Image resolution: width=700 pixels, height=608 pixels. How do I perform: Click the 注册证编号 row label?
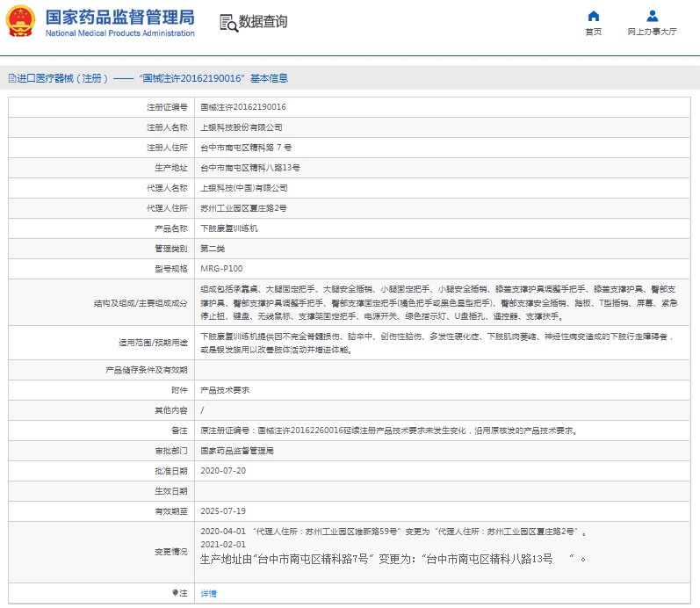[x=167, y=107]
